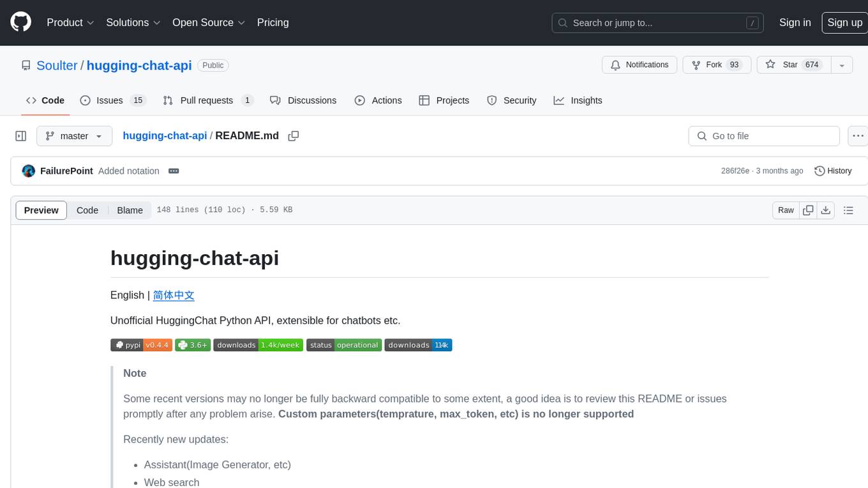Open the Soulter owner profile

tap(57, 65)
